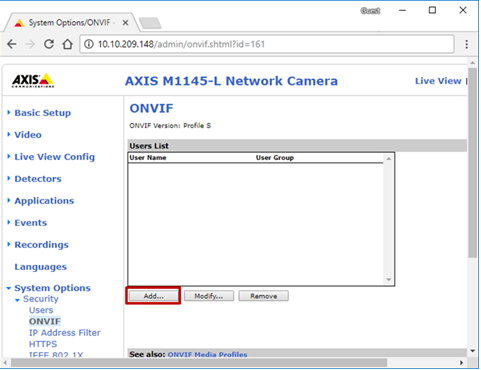Open the browser home page icon

tap(68, 44)
